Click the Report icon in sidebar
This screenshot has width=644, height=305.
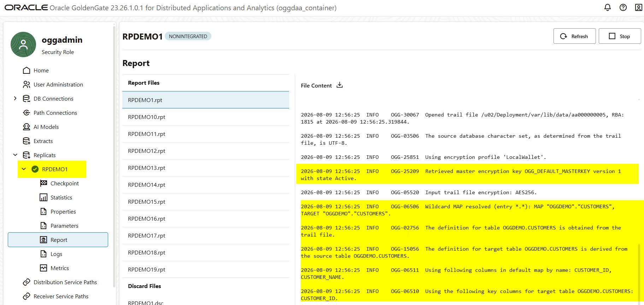click(43, 240)
